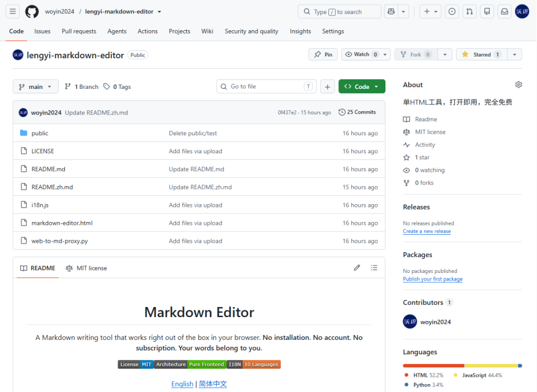The image size is (537, 392).
Task: Edit README with the pencil icon
Action: (x=357, y=268)
